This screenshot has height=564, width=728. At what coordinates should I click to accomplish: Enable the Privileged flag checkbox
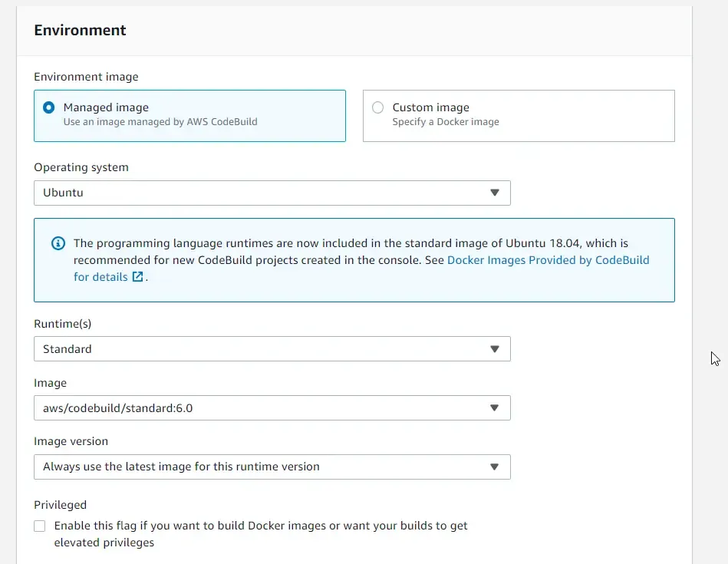tap(39, 526)
